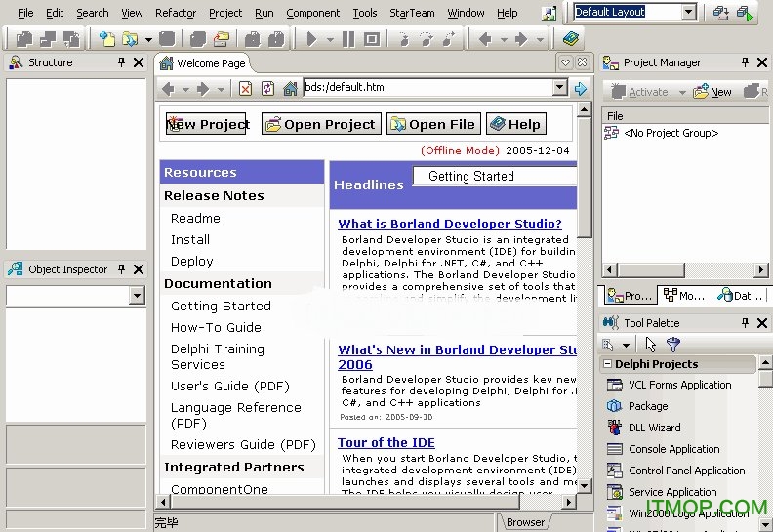Image resolution: width=773 pixels, height=532 pixels.
Task: Collapse the Delphi Projects category
Action: pyautogui.click(x=607, y=364)
